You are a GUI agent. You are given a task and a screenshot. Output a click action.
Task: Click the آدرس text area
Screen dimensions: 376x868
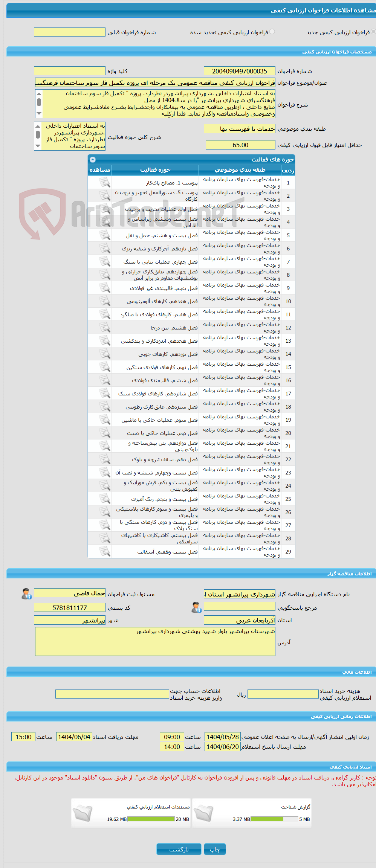point(155,641)
